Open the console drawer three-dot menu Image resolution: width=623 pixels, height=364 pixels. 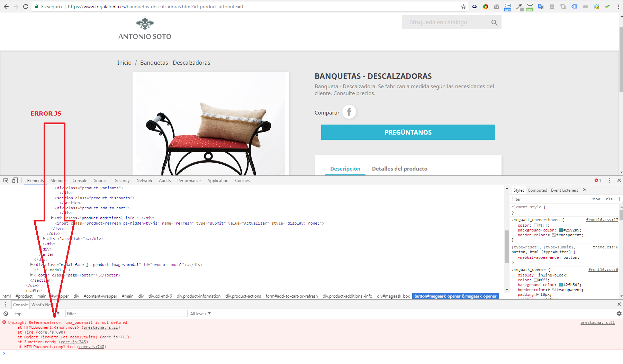(x=6, y=304)
